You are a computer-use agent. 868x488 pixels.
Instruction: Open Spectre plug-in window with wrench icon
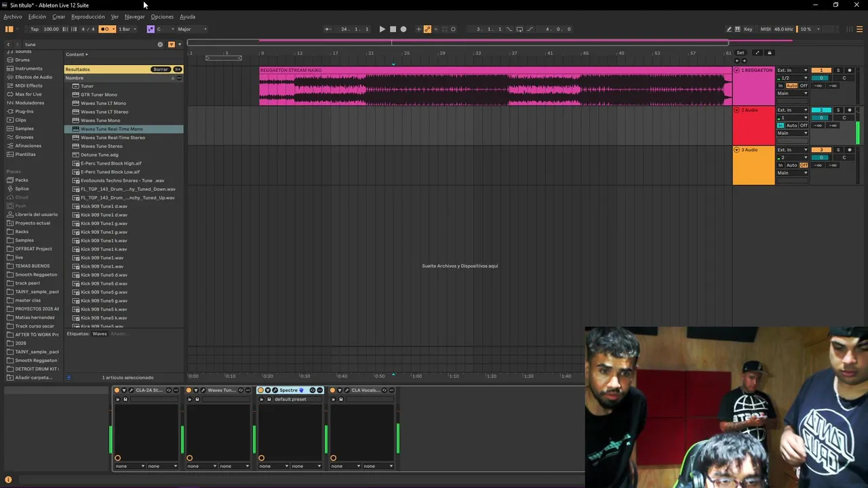[x=275, y=390]
